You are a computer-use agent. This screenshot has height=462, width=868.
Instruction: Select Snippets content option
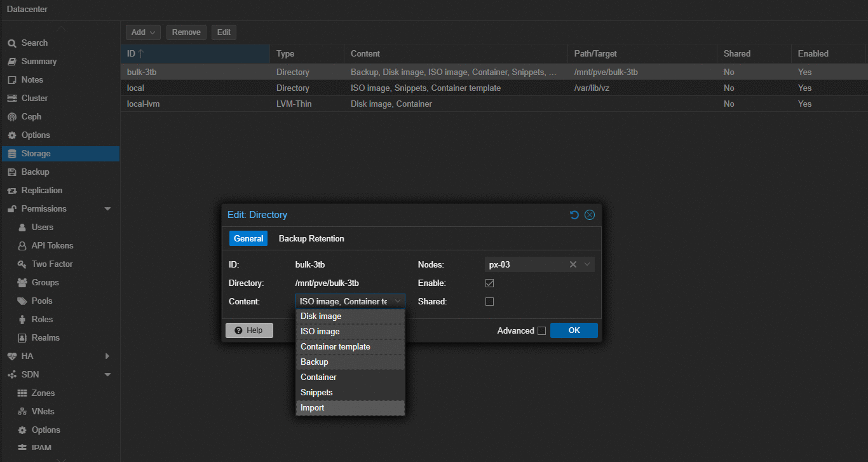coord(350,393)
